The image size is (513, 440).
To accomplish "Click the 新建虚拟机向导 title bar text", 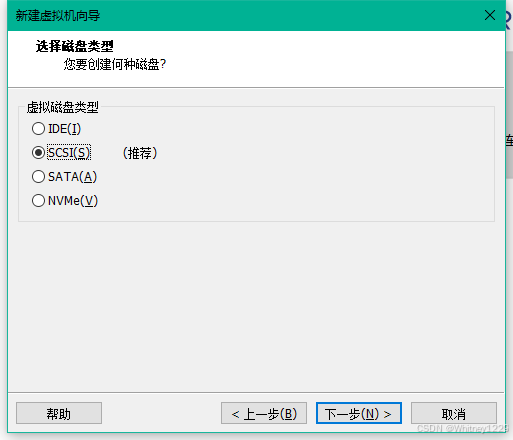I will point(58,16).
